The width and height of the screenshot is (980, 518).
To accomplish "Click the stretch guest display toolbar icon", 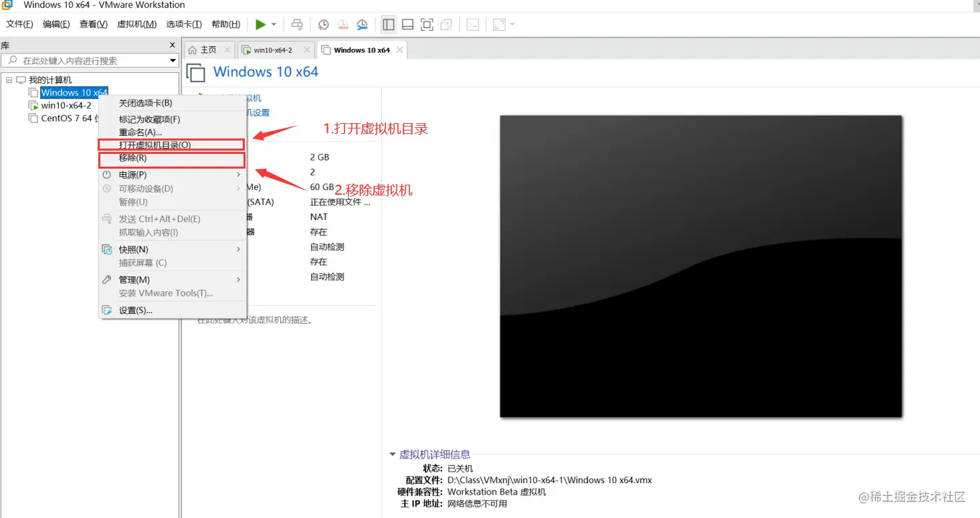I will tap(499, 25).
